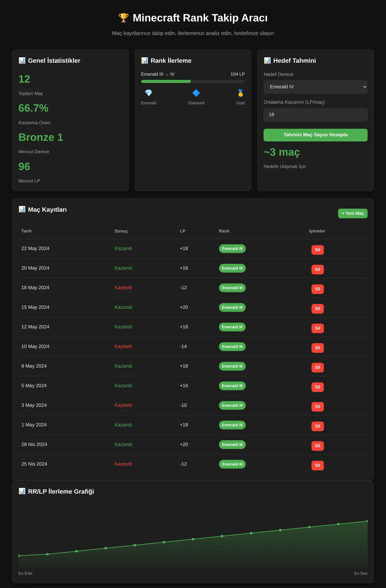The width and height of the screenshot is (386, 588).
Task: Open the Hedef Derece dropdown
Action: coord(316,87)
